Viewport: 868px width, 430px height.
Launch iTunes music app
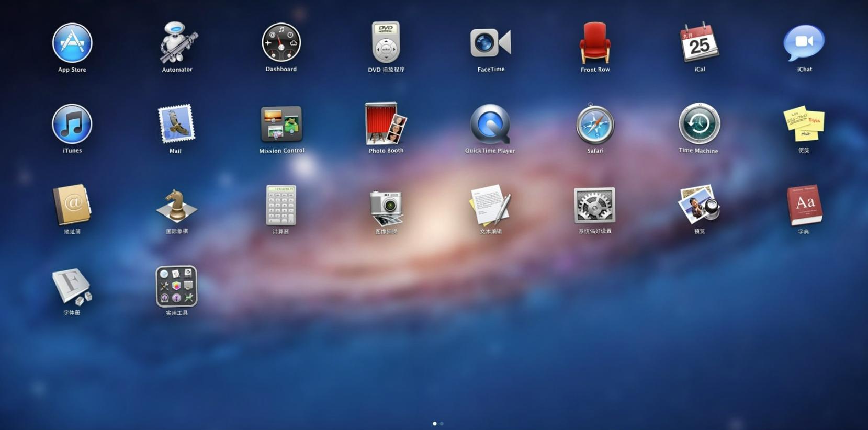[72, 124]
